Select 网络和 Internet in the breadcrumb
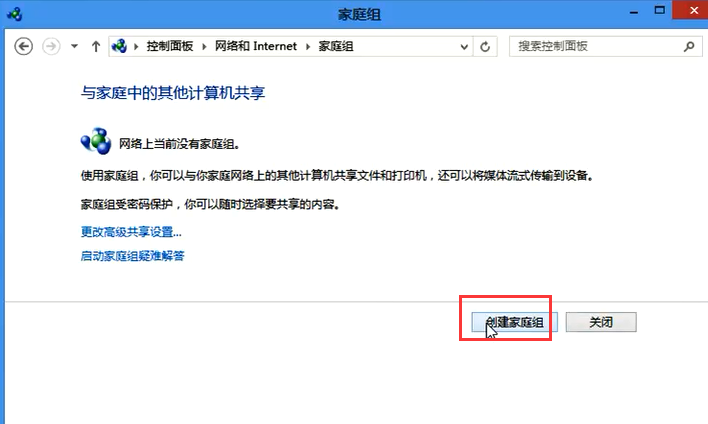The height and width of the screenshot is (424, 708). tap(256, 46)
